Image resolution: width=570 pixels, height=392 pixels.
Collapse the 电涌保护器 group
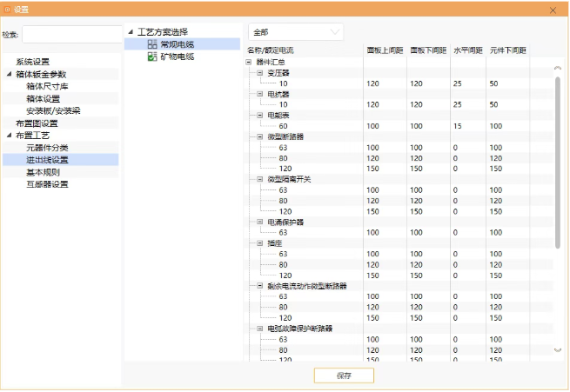(x=259, y=222)
